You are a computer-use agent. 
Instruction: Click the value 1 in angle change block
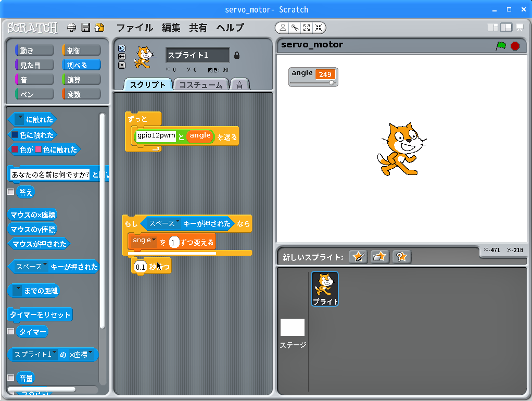[x=173, y=243]
